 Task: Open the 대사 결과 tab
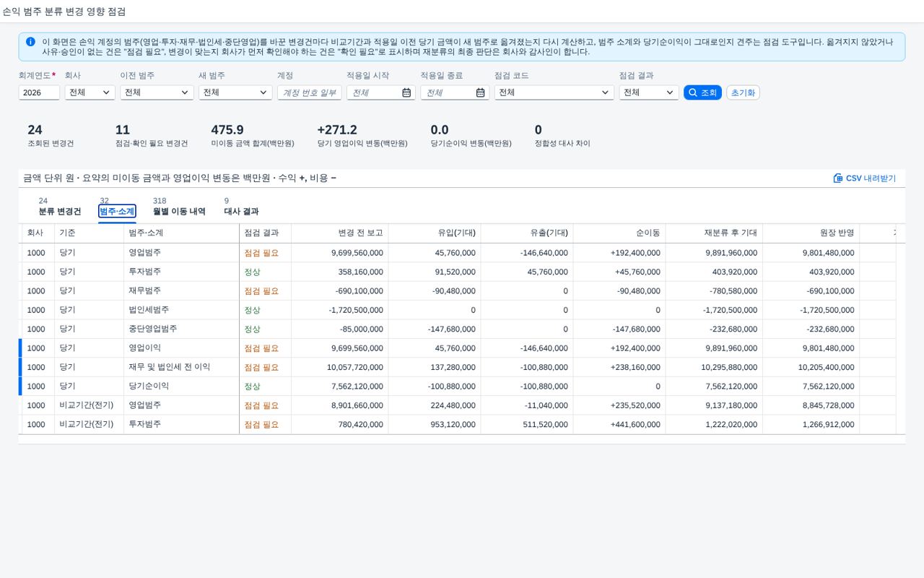coord(241,207)
